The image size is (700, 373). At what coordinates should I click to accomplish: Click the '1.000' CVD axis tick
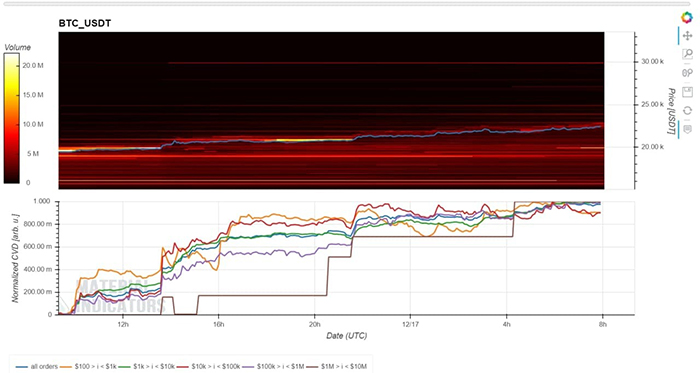pos(43,201)
